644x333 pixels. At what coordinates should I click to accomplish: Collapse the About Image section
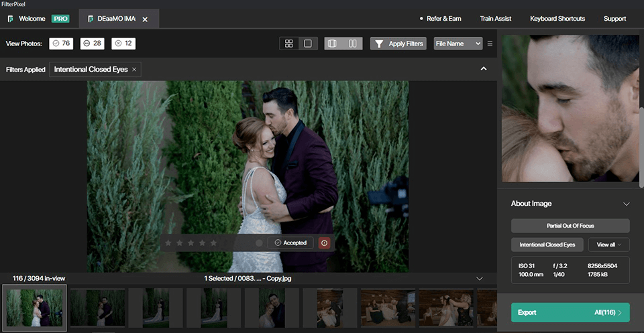tap(627, 204)
